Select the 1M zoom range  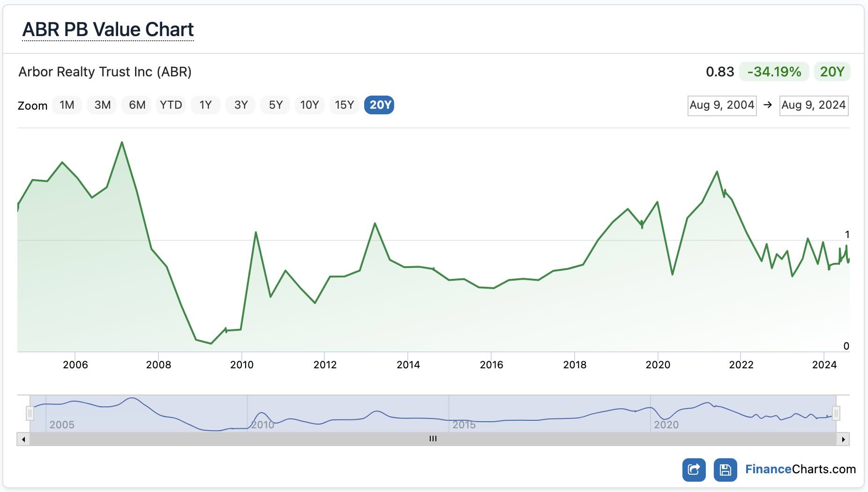(67, 105)
